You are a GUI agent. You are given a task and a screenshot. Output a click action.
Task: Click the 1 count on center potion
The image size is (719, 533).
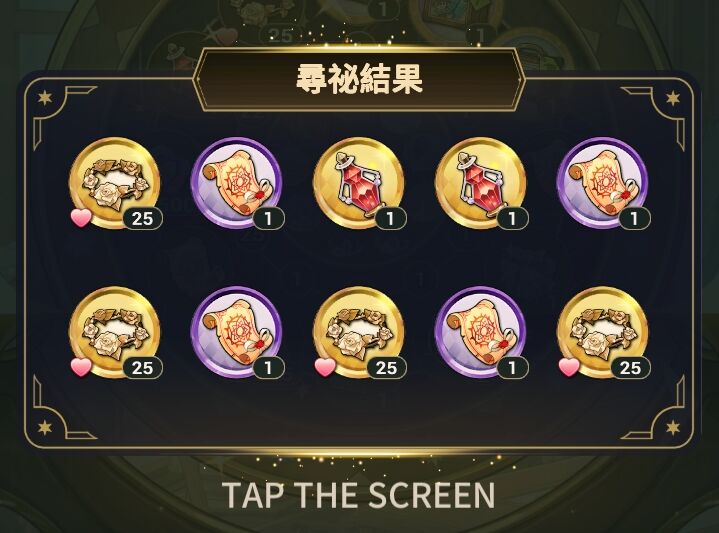(x=390, y=218)
